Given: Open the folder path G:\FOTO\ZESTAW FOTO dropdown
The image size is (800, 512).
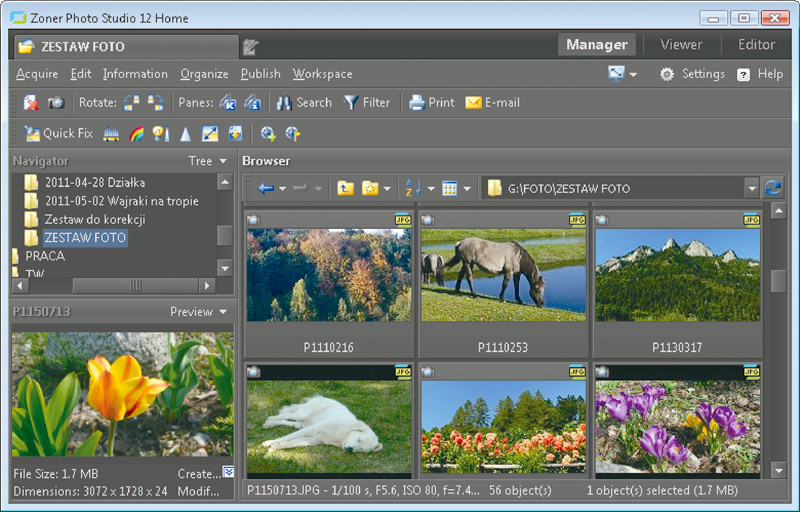Looking at the screenshot, I should point(751,188).
